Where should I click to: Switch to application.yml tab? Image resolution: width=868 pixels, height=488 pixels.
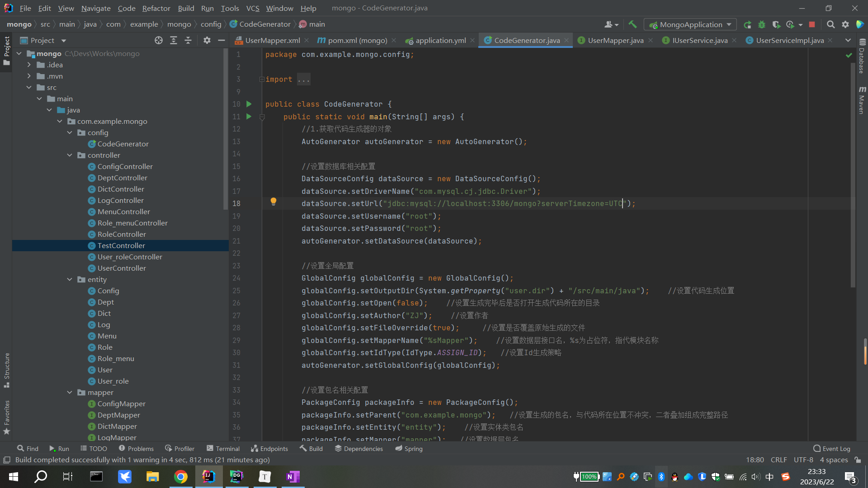[441, 40]
